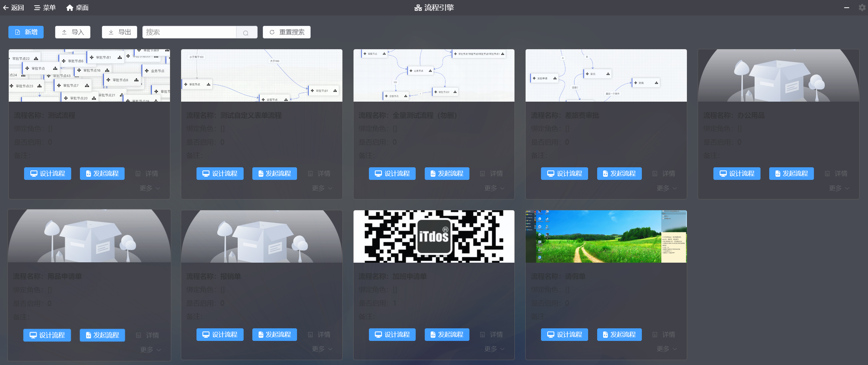Click 设计流程 for 测试流程 card
Image resolution: width=868 pixels, height=365 pixels.
(x=47, y=174)
